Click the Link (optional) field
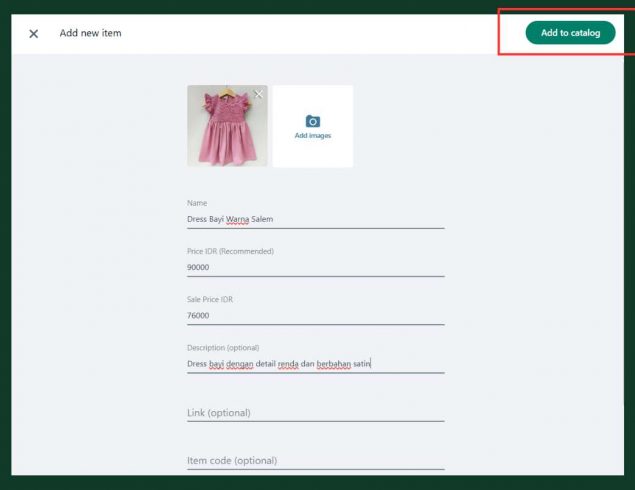This screenshot has height=490, width=635. coord(315,413)
